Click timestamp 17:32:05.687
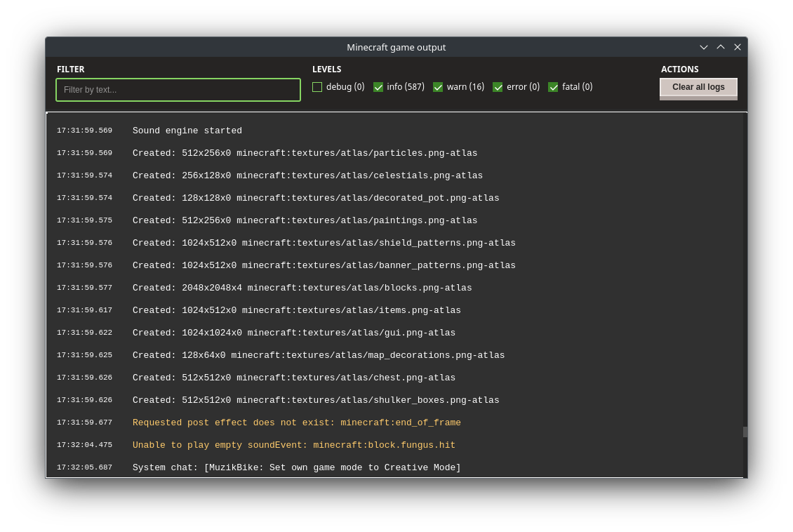 coord(84,467)
